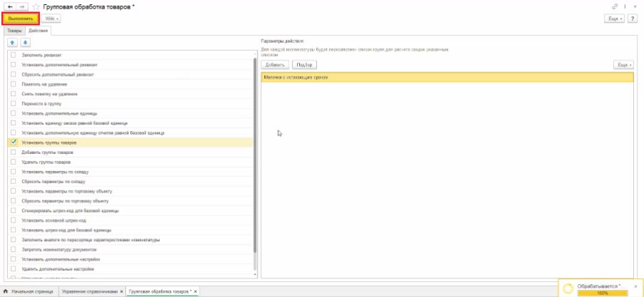The width and height of the screenshot is (644, 297).
Task: Enable Запретить номенклатуру документом checkbox
Action: (x=14, y=249)
